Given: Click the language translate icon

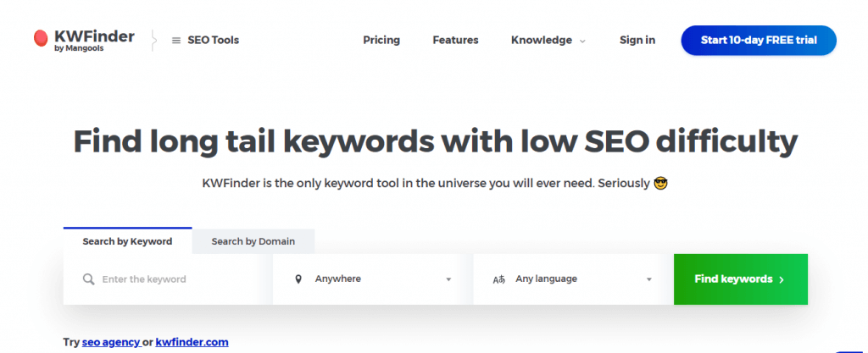Looking at the screenshot, I should pyautogui.click(x=499, y=279).
